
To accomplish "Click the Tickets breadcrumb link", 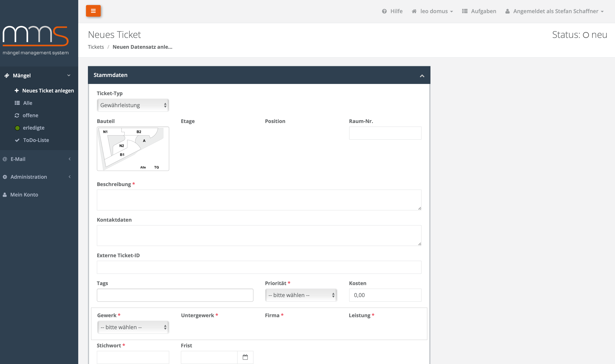I will [x=96, y=47].
